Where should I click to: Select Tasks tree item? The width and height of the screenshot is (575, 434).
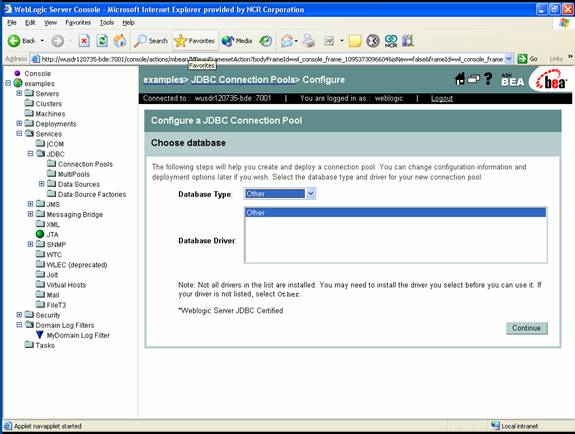point(45,345)
